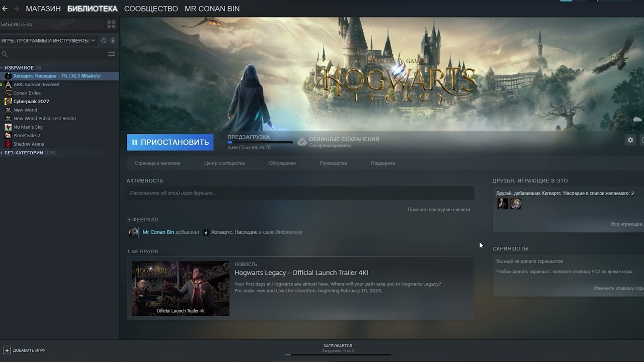Click the ARK: Survival Evolved game icon
This screenshot has height=362, width=644.
[8, 84]
